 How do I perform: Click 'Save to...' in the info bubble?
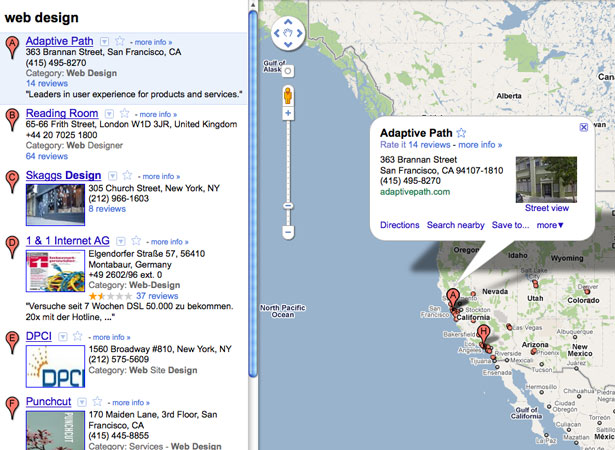(x=510, y=225)
